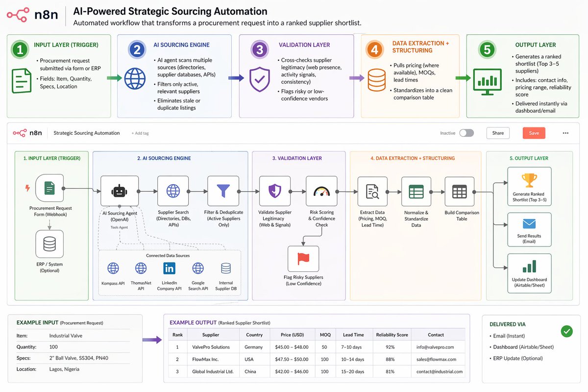Click the Share button
Screen dimensions: 588x392
(x=498, y=133)
